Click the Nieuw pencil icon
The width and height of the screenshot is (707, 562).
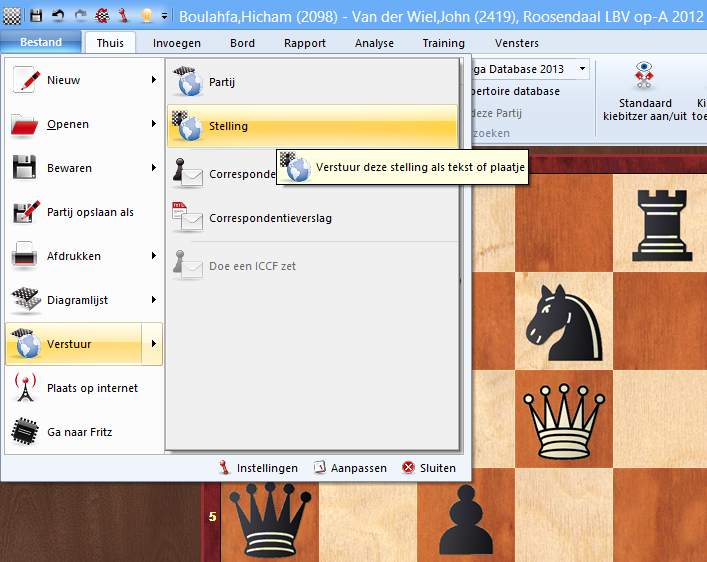click(x=25, y=80)
